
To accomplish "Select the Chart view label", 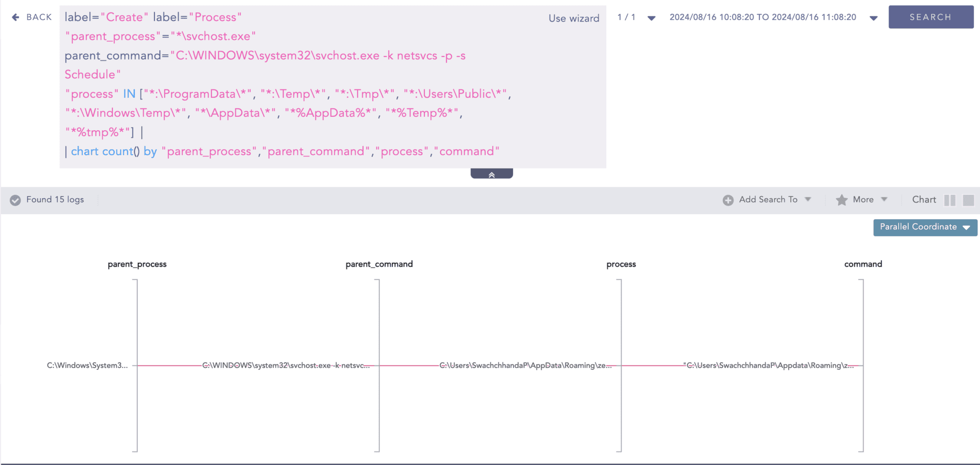I will coord(924,200).
